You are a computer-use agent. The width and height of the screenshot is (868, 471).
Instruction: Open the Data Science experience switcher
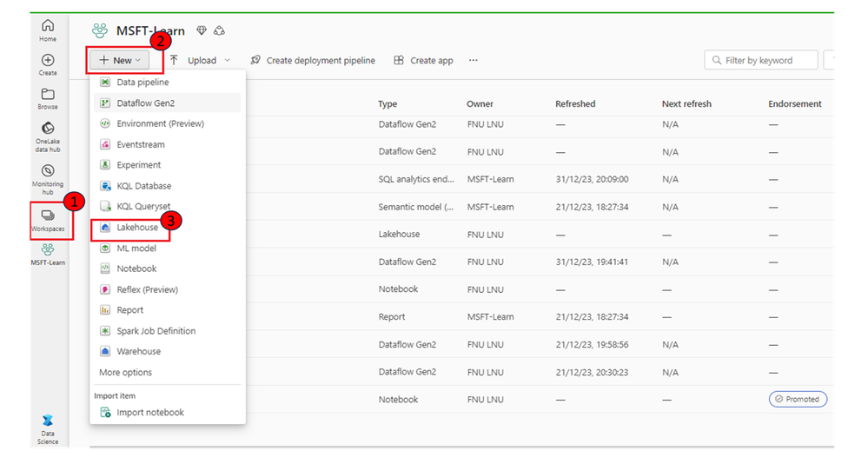(48, 429)
